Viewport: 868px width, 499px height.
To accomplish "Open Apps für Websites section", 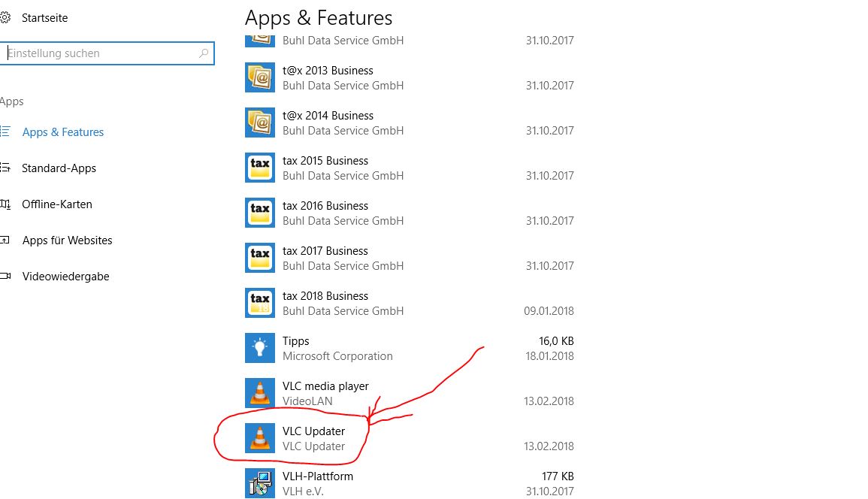I will (x=67, y=240).
